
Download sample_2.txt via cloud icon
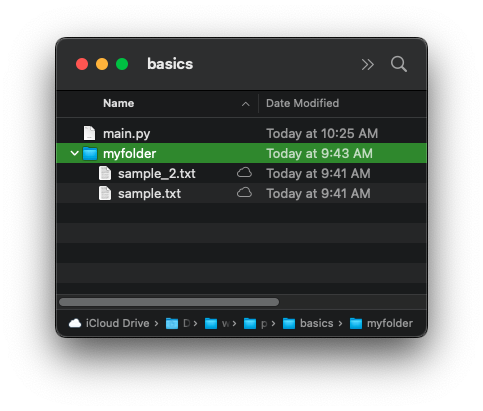click(244, 173)
